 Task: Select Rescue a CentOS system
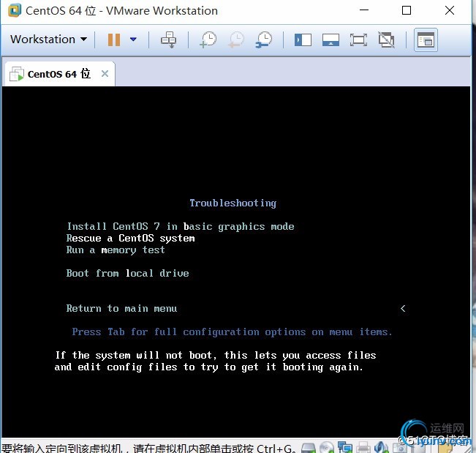click(x=131, y=238)
